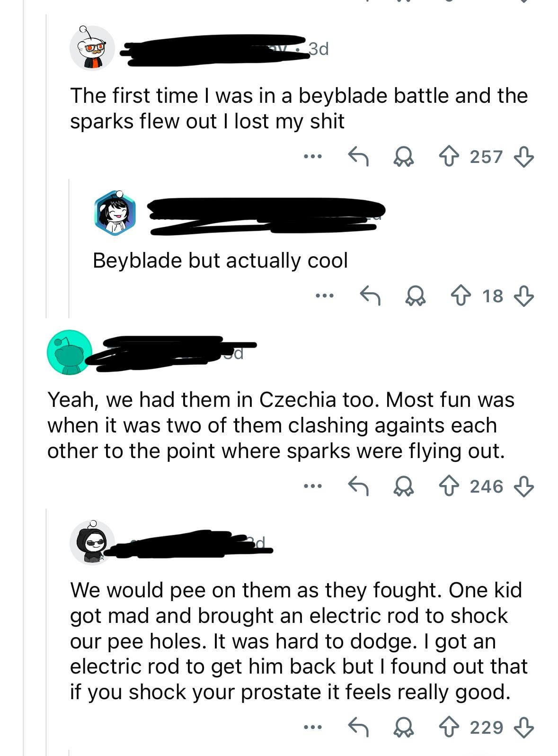This screenshot has width=558, height=756.
Task: Award the "Beyblade but actually cool" comment
Action: tap(416, 296)
